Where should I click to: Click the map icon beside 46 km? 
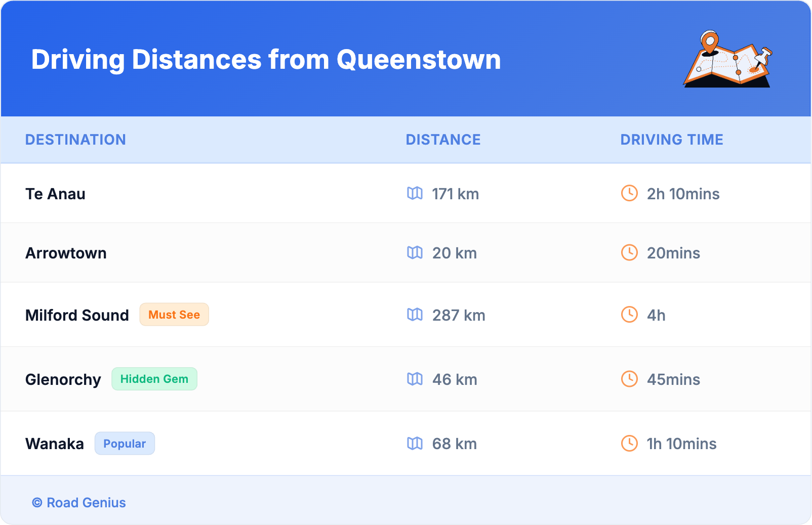click(415, 379)
